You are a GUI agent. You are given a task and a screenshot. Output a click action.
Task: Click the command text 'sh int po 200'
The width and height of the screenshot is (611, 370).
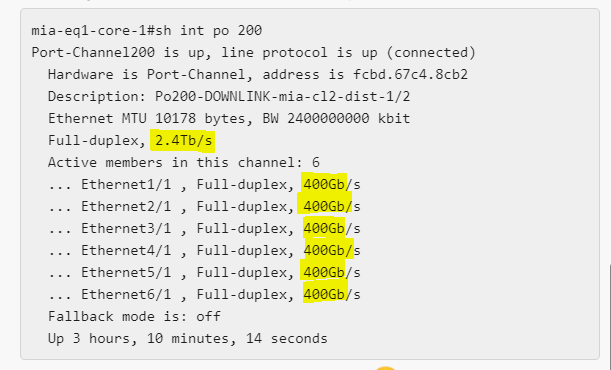[x=208, y=30]
